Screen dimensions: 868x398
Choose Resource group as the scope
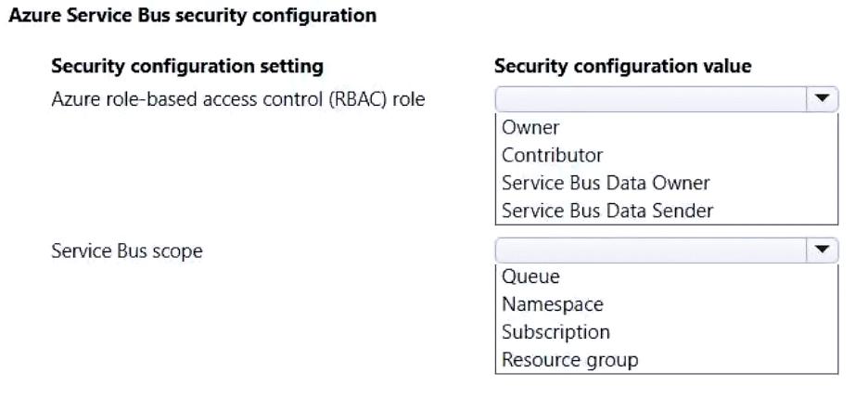[x=569, y=360]
